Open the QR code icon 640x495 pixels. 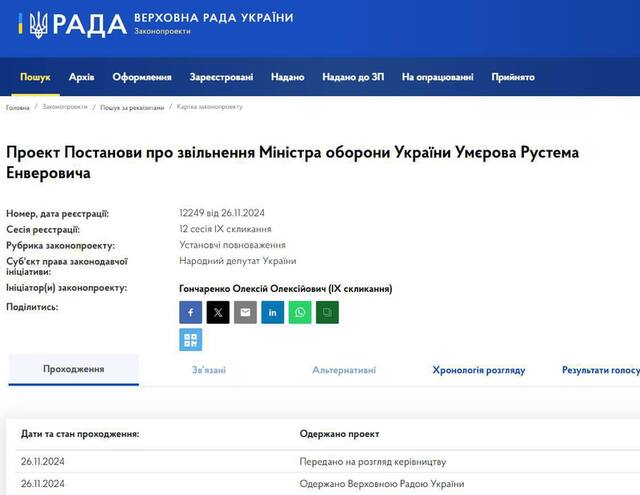191,340
